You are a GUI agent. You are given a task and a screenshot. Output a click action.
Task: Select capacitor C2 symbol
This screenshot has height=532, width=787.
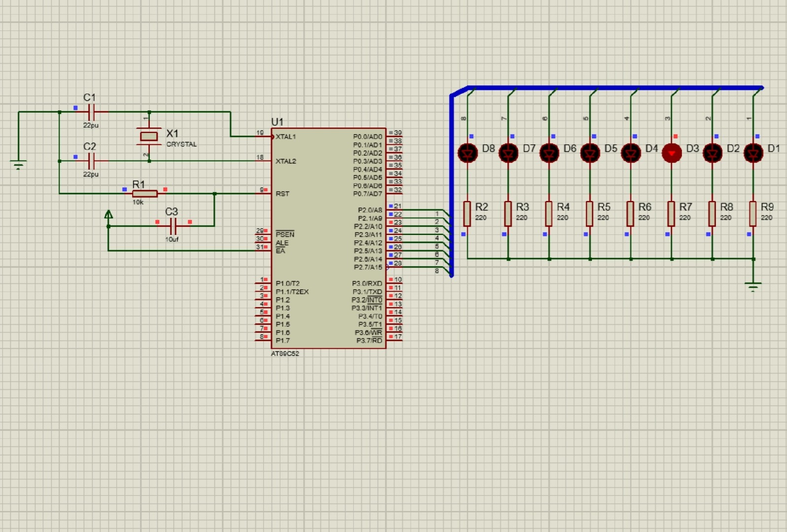91,161
